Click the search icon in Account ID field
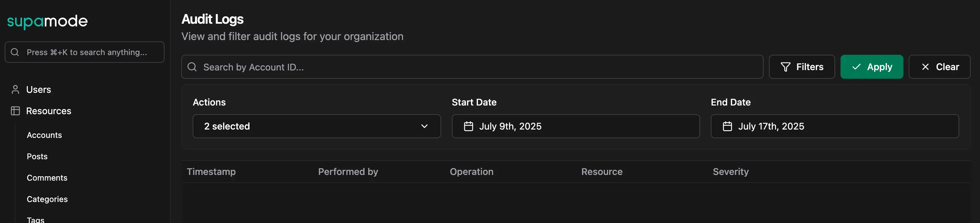This screenshot has width=980, height=223. pos(192,66)
